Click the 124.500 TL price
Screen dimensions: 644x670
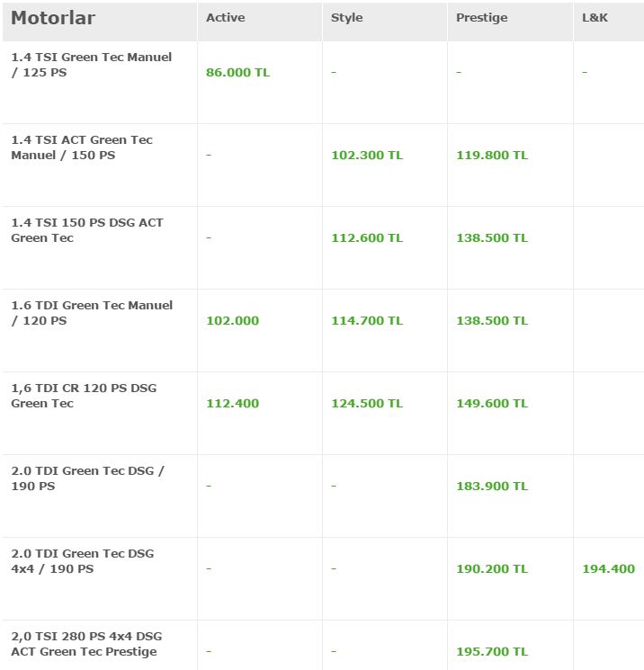tap(367, 404)
